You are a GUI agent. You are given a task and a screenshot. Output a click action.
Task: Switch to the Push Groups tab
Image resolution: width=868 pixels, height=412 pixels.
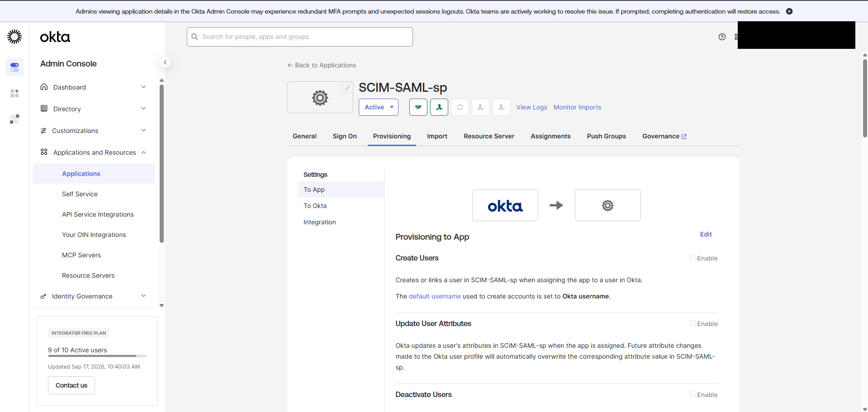point(606,136)
